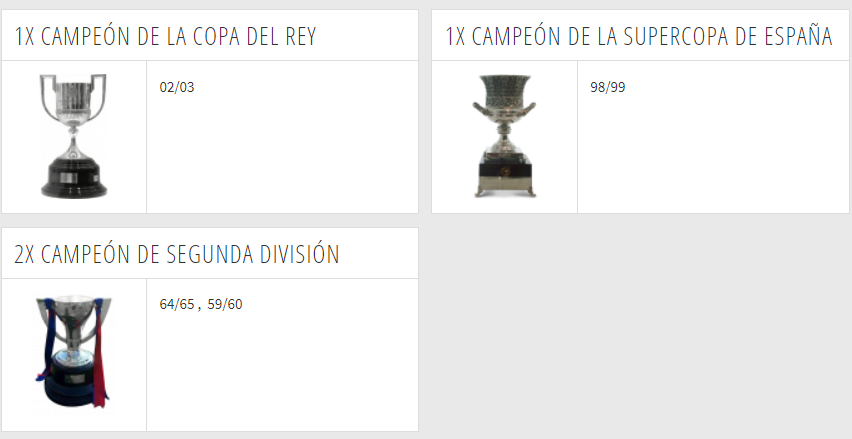
Task: Open the 98/99 season link
Action: pos(607,87)
